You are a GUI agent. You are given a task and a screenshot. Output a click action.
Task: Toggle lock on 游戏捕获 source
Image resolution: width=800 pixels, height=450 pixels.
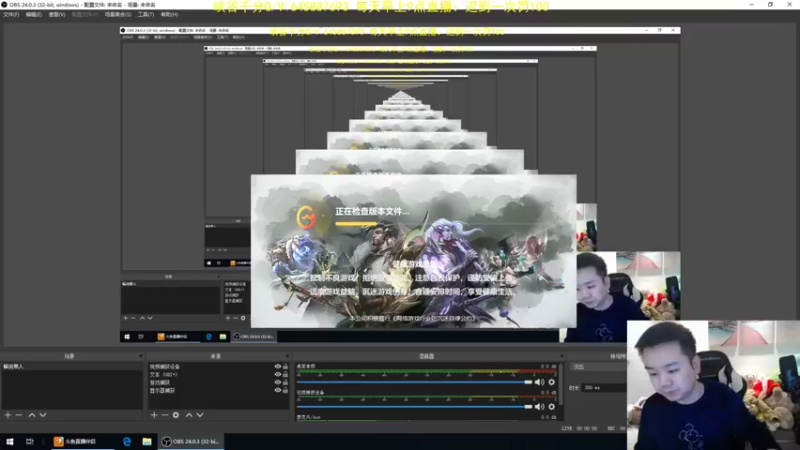(285, 382)
